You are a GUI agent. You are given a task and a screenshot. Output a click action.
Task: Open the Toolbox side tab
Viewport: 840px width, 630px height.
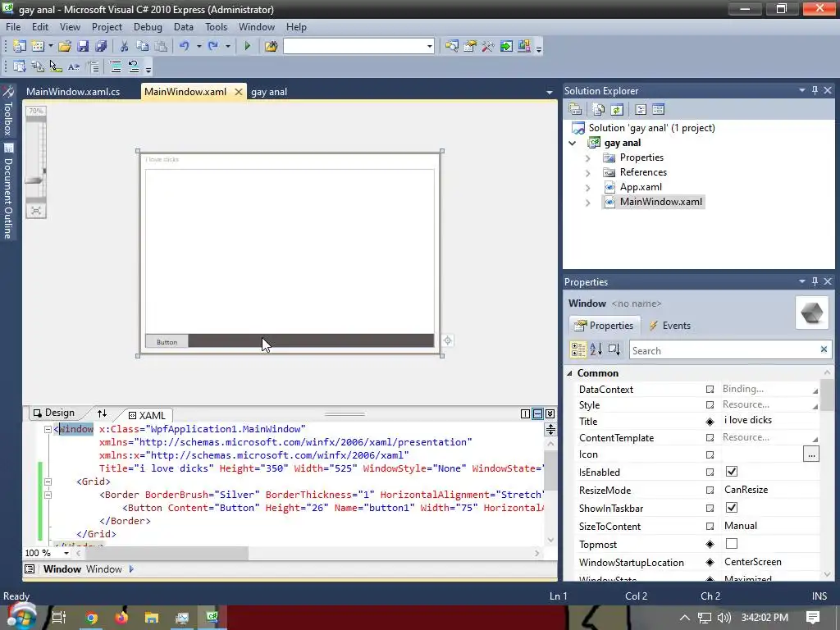point(7,112)
